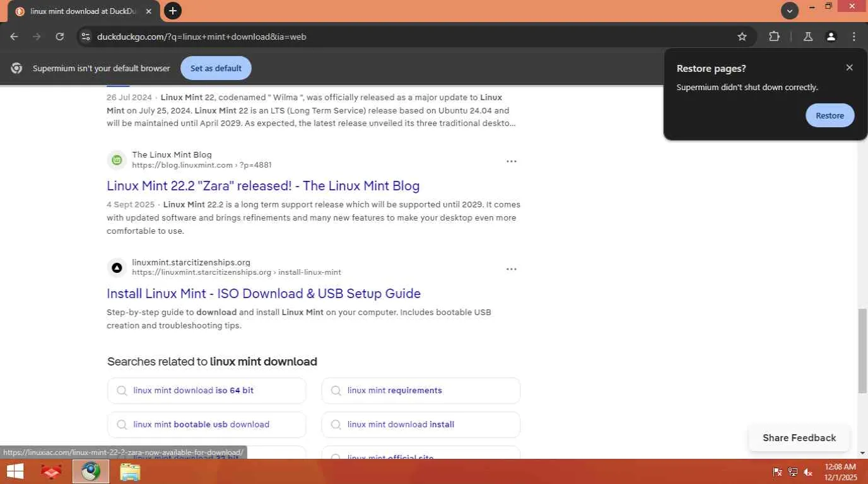This screenshot has height=484, width=868.
Task: Go back to the previous page
Action: 14,37
